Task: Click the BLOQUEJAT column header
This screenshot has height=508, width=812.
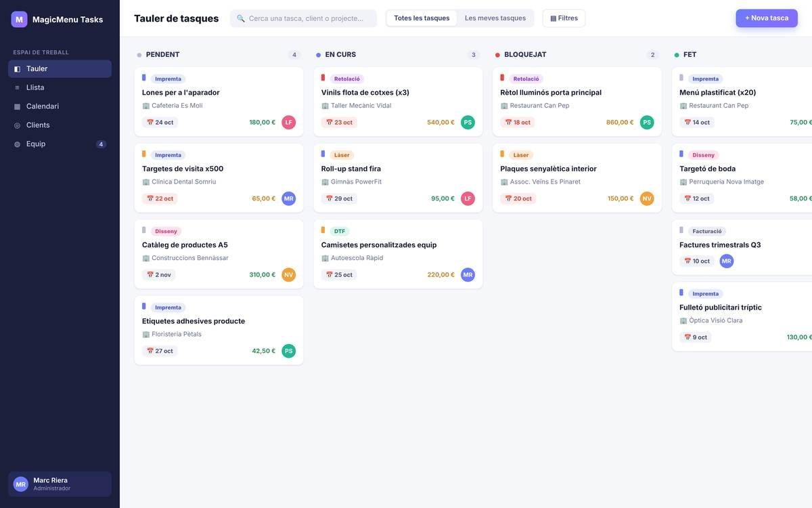Action: [x=525, y=55]
